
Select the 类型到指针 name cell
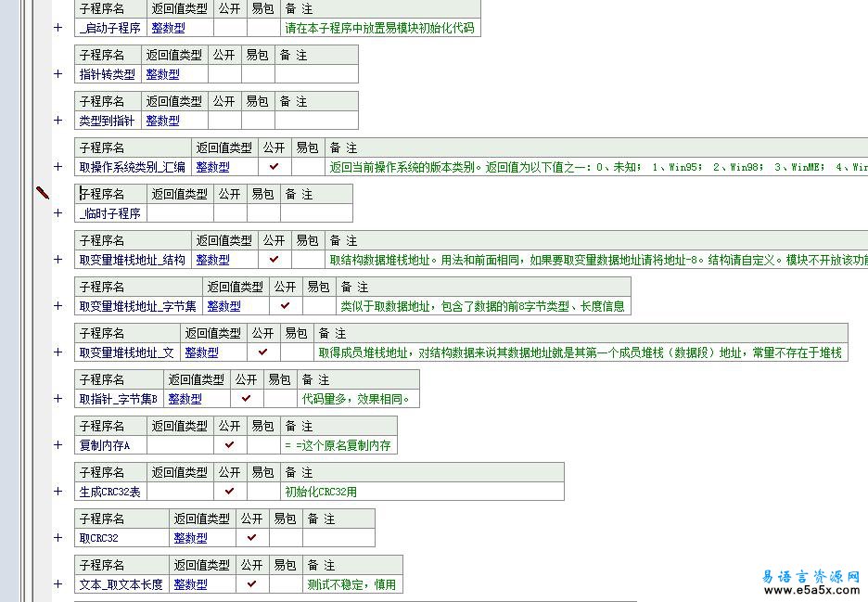(x=108, y=121)
